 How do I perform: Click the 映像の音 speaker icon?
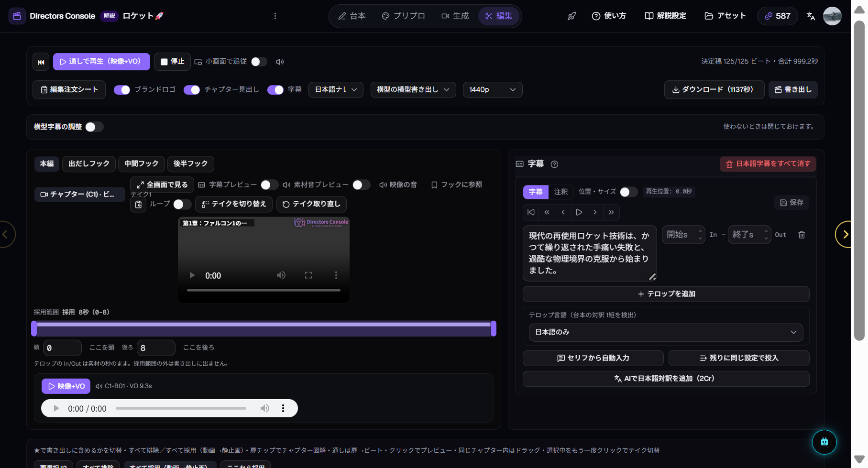[383, 185]
